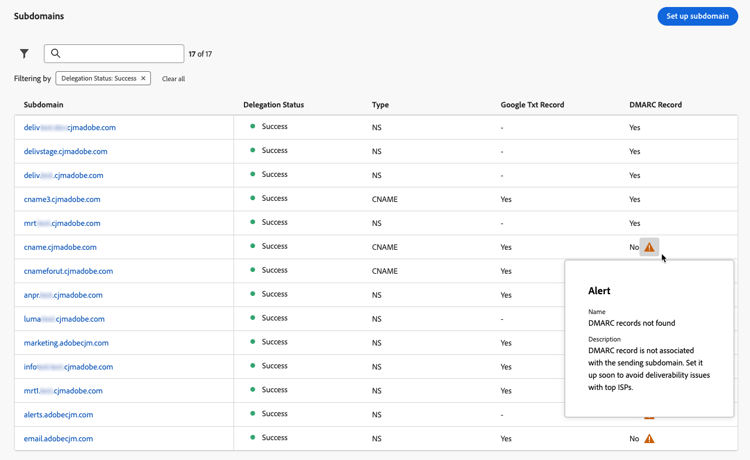The width and height of the screenshot is (750, 460).
Task: Open the cname3.cjmadobe.com subdomain
Action: coord(62,199)
